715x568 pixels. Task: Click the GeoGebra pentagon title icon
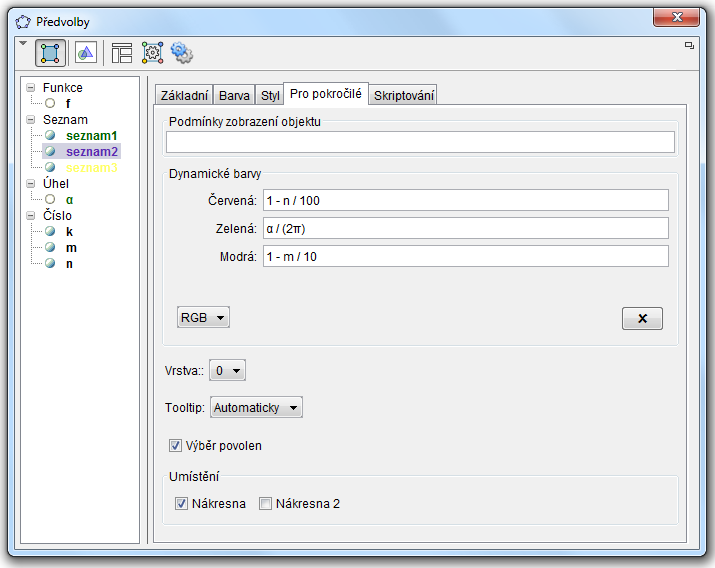click(x=23, y=22)
